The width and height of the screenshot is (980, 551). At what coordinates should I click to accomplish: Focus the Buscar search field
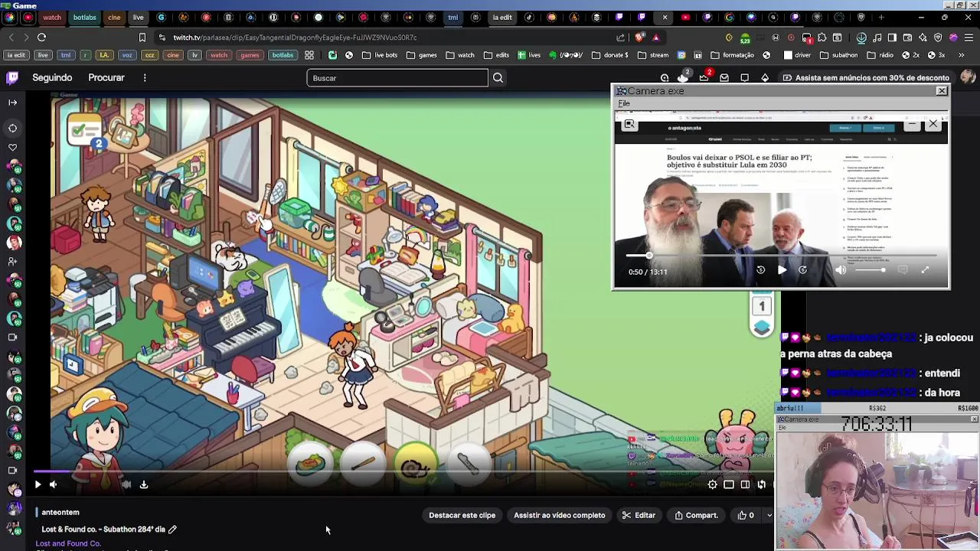point(397,78)
